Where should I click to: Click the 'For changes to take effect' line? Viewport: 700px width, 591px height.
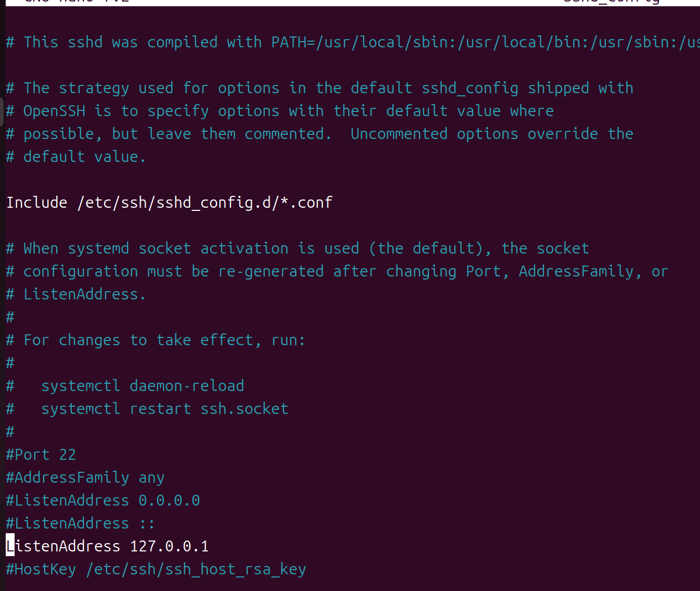pos(156,340)
